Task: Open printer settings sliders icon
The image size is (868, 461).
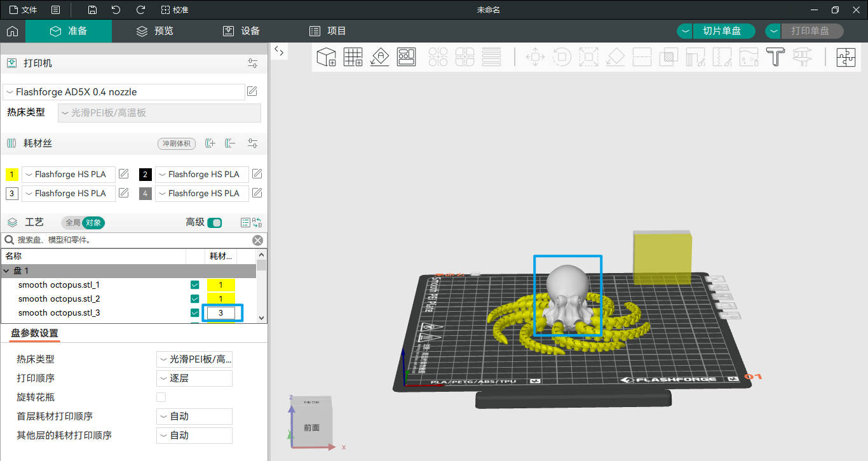Action: [253, 63]
